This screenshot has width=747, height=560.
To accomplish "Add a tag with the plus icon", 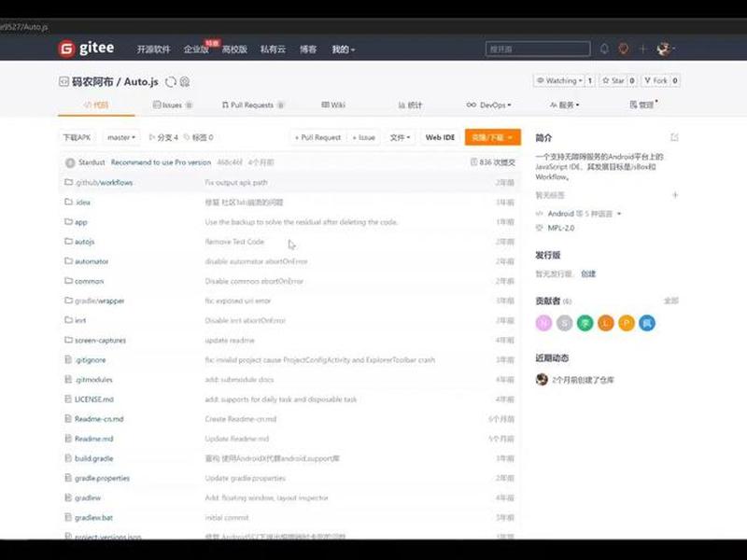I will click(674, 195).
